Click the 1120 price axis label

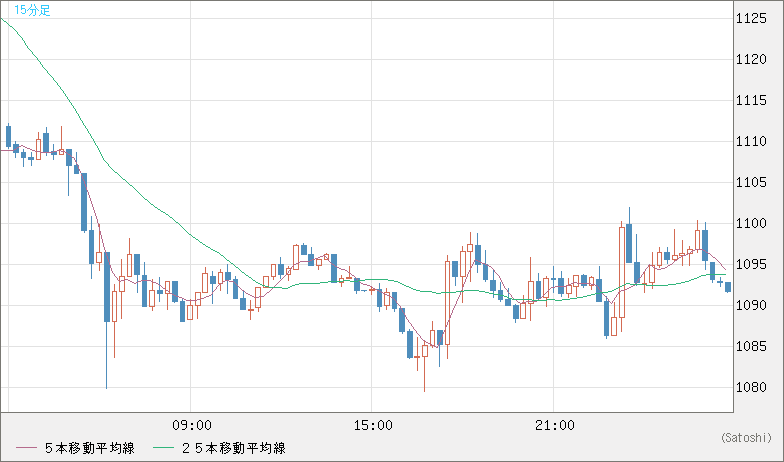point(751,60)
